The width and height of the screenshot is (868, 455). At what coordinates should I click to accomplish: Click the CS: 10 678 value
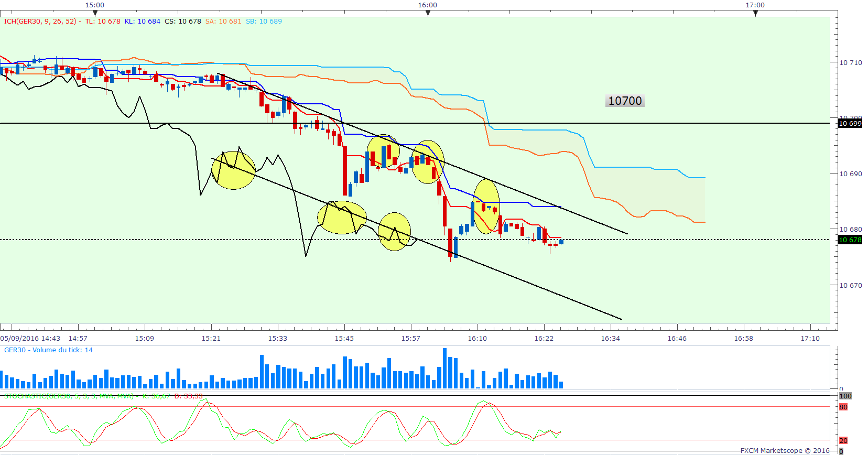[x=183, y=21]
